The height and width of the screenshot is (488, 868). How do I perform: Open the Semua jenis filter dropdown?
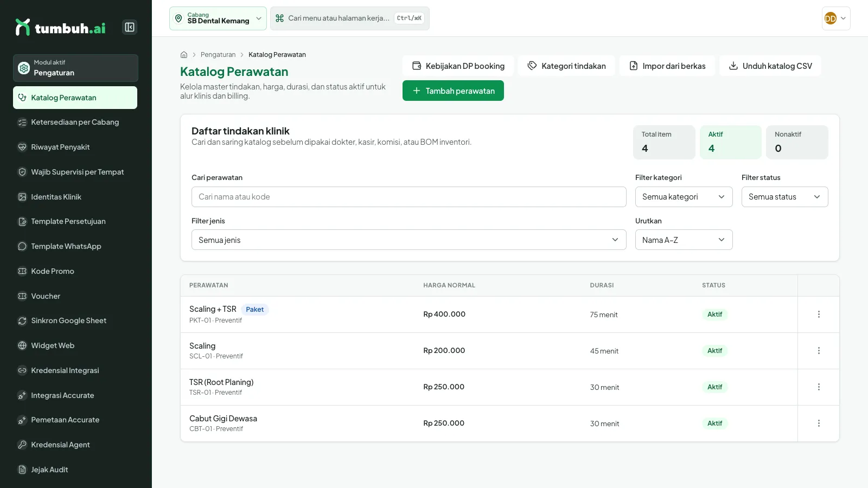(409, 240)
